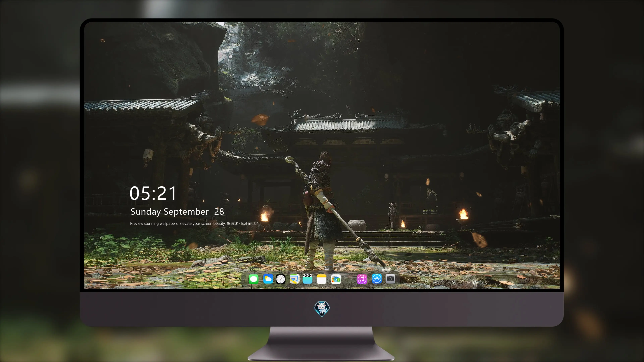
Task: Launch the Notes app from the dock
Action: (321, 279)
